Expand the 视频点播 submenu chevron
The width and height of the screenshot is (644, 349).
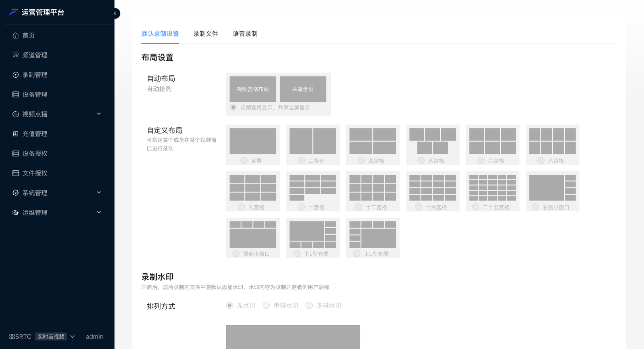tap(99, 114)
